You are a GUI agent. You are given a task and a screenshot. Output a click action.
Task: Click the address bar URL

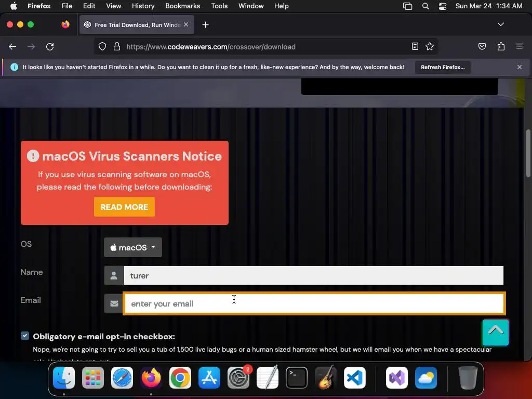211,47
